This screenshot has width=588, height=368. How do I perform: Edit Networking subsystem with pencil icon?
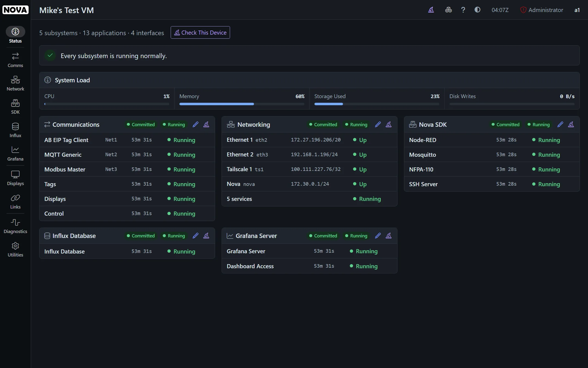coord(378,125)
